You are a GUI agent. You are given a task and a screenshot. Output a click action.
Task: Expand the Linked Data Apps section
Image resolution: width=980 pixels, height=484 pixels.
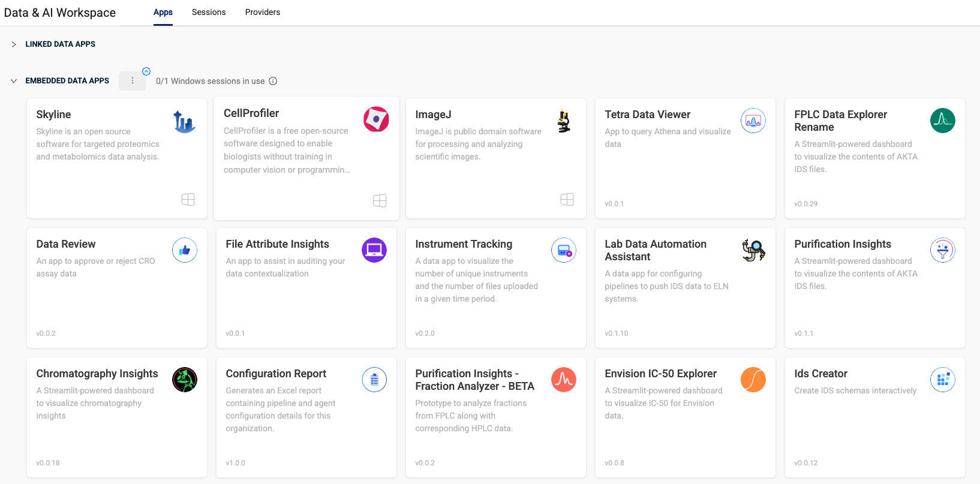point(14,44)
